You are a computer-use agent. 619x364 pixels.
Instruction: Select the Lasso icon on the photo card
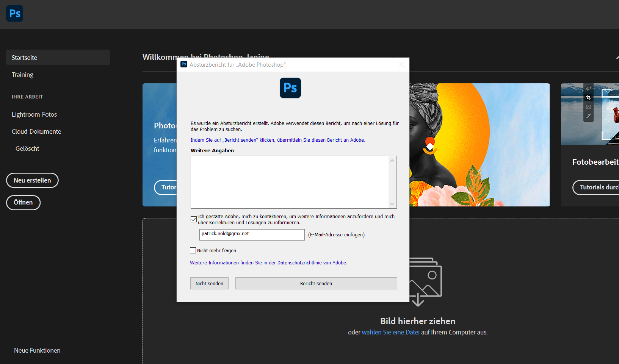pos(589,88)
